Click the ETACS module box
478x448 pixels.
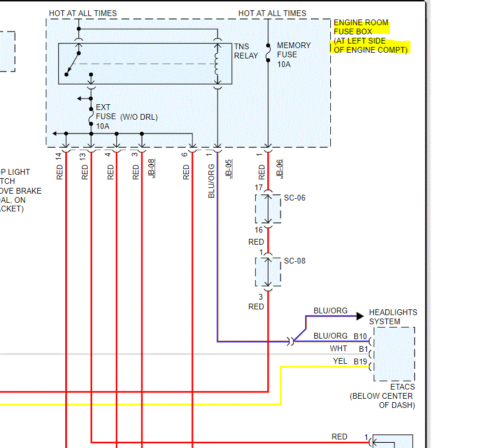pyautogui.click(x=394, y=354)
